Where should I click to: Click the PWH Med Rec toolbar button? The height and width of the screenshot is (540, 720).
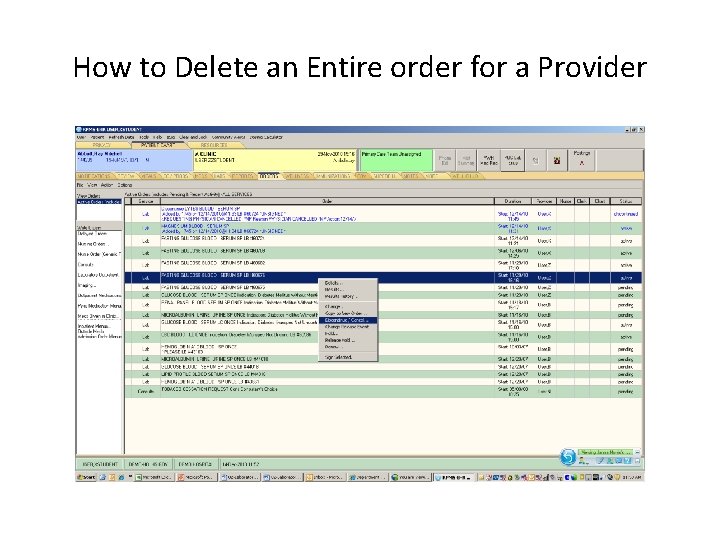pos(489,161)
